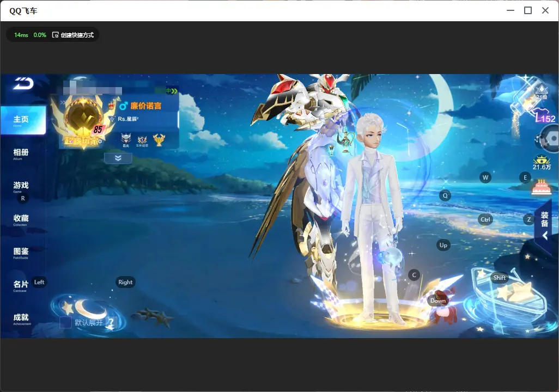
Task: Click the Left key overlay button
Action: [x=39, y=282]
